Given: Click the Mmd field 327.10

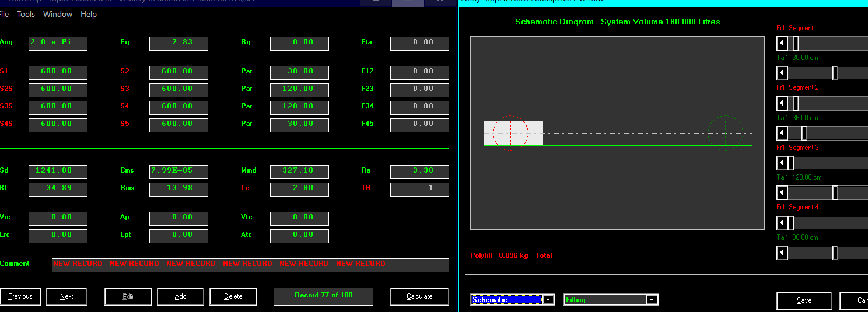Looking at the screenshot, I should [299, 171].
